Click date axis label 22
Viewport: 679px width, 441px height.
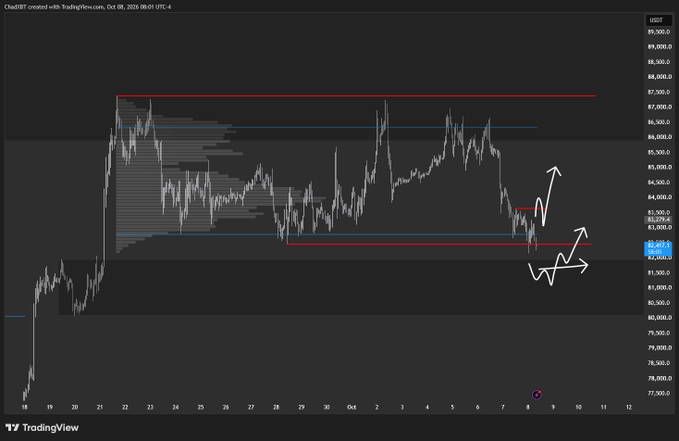[125, 407]
